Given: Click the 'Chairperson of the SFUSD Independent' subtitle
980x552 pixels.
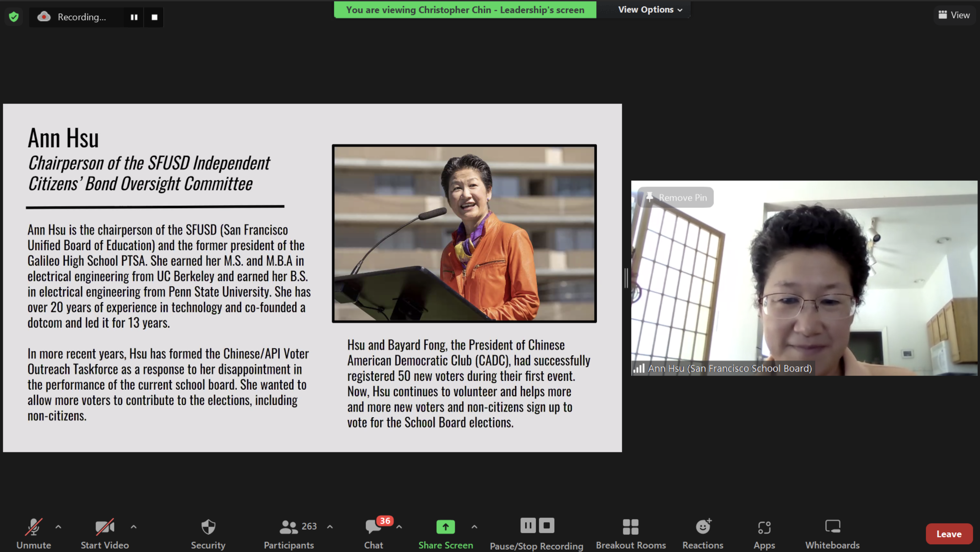Looking at the screenshot, I should click(149, 163).
